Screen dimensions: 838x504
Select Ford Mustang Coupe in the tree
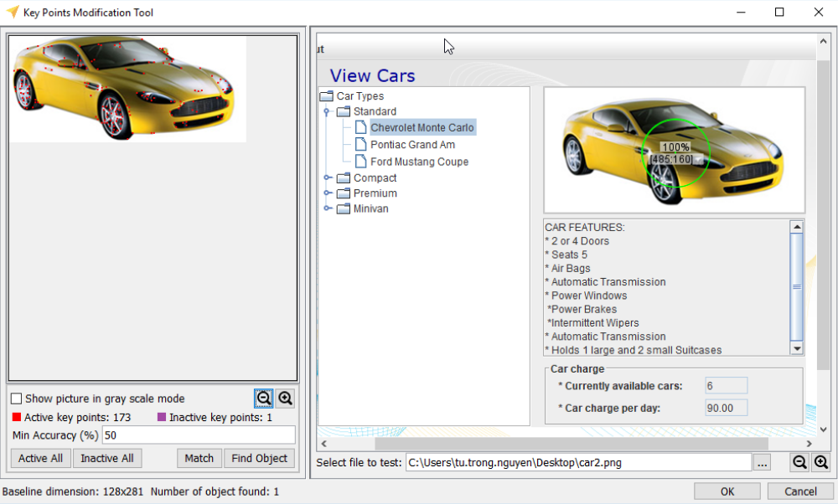(420, 162)
